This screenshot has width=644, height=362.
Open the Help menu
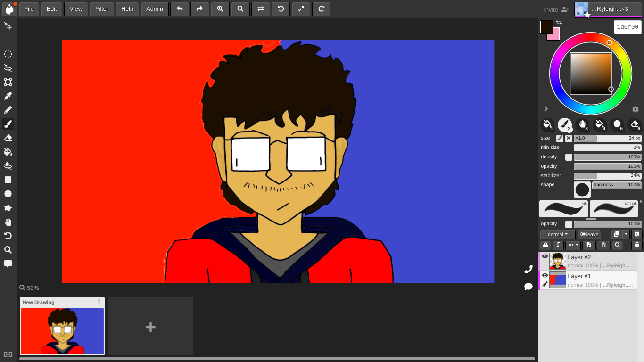click(x=127, y=9)
